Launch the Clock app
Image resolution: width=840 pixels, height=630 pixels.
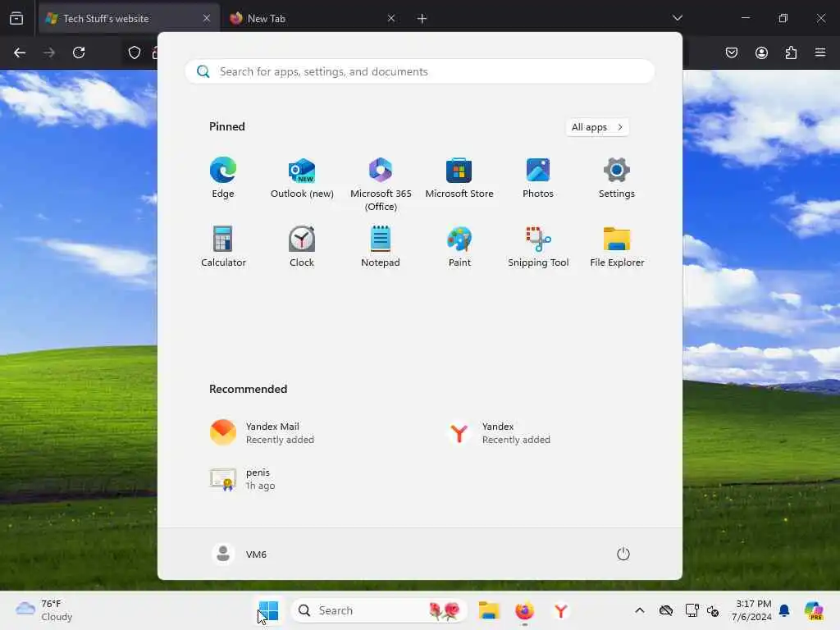(x=302, y=247)
